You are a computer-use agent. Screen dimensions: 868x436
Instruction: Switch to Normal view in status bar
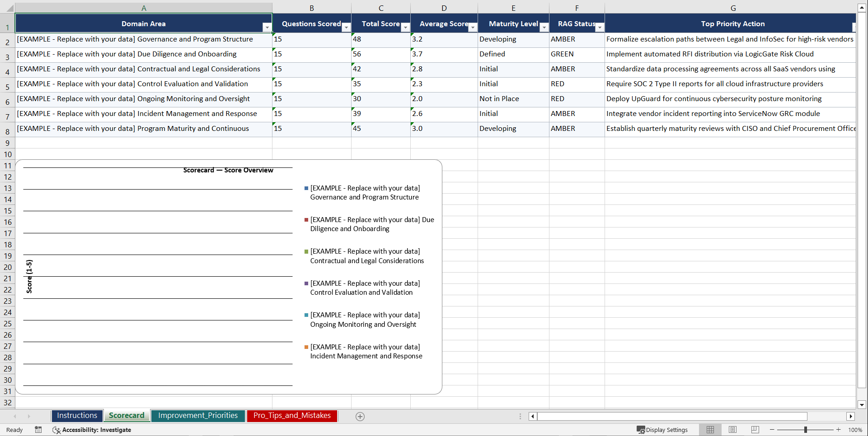click(x=710, y=430)
